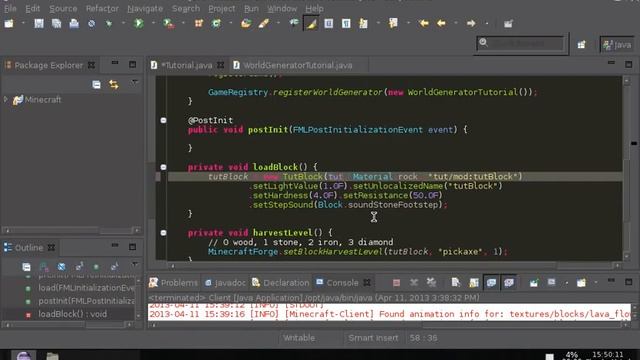Image resolution: width=640 pixels, height=360 pixels.
Task: Click the Search flashlight icon
Action: pos(264,24)
